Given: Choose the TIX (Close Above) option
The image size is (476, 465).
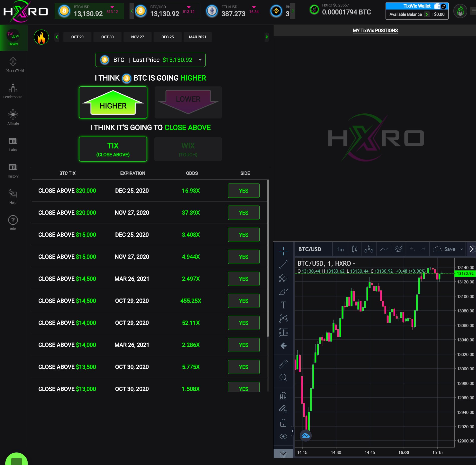Looking at the screenshot, I should (x=113, y=149).
